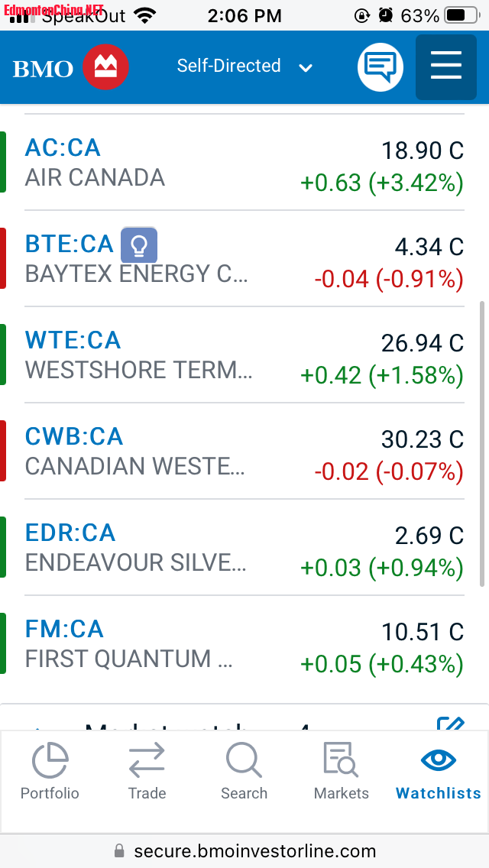Click the lightbulb icon beside BTE:CA
489x868 pixels.
point(139,245)
